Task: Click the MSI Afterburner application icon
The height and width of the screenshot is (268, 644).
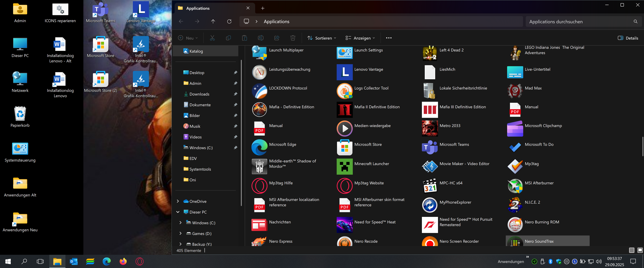Action: pos(515,186)
